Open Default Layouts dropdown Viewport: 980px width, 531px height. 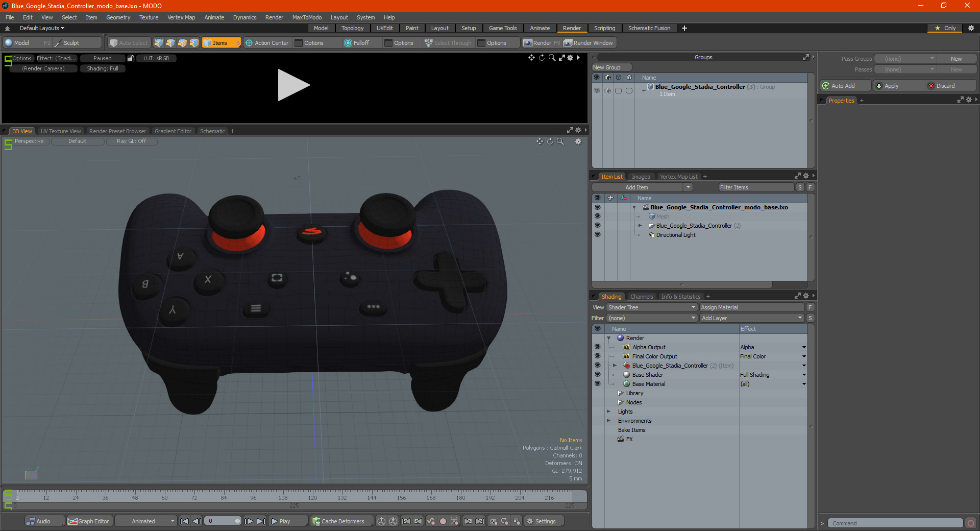coord(42,28)
